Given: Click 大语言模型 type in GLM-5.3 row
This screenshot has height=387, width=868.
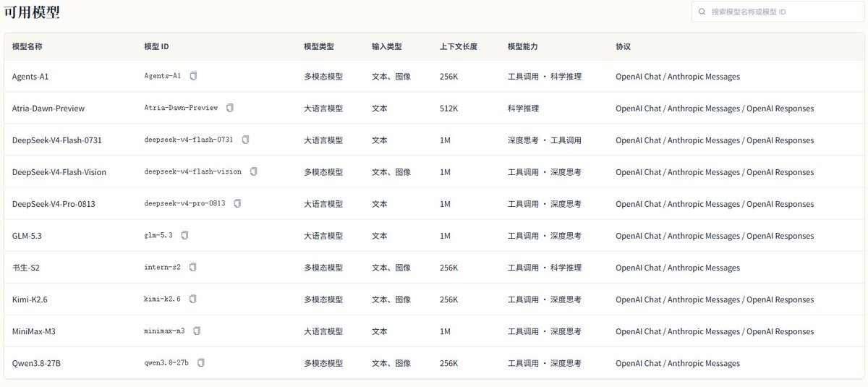Looking at the screenshot, I should (323, 235).
